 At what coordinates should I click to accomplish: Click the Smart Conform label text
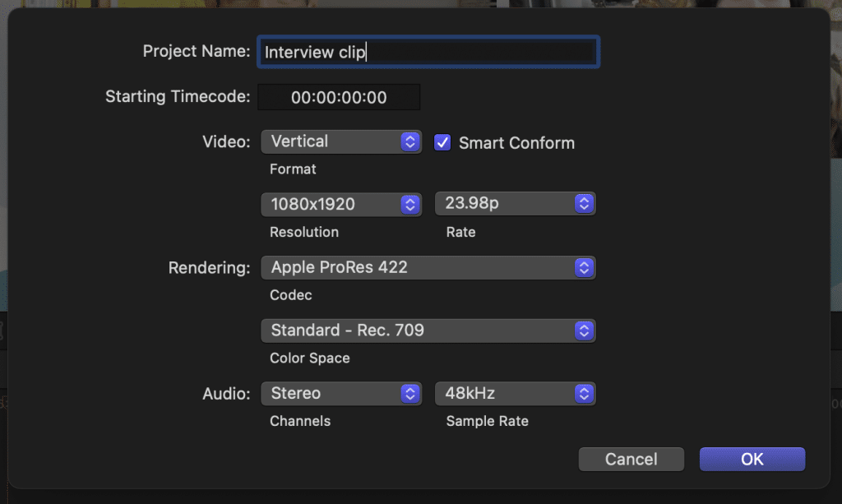(x=516, y=143)
